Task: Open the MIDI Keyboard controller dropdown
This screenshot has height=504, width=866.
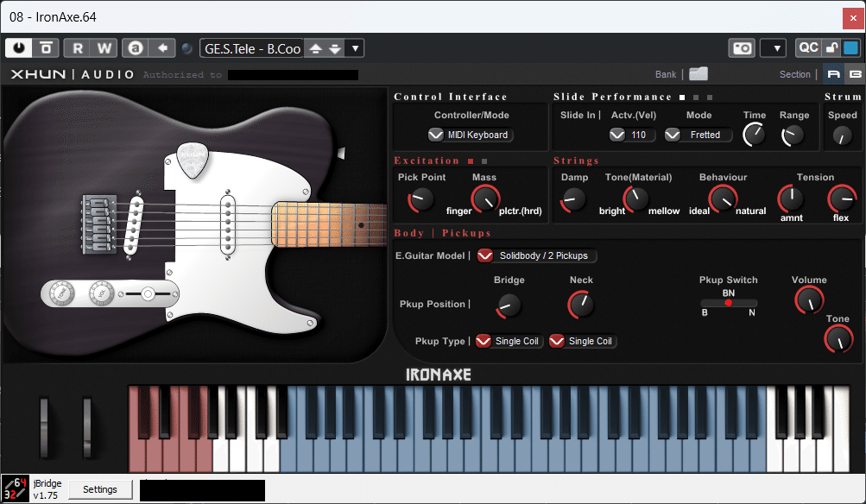Action: click(x=470, y=135)
